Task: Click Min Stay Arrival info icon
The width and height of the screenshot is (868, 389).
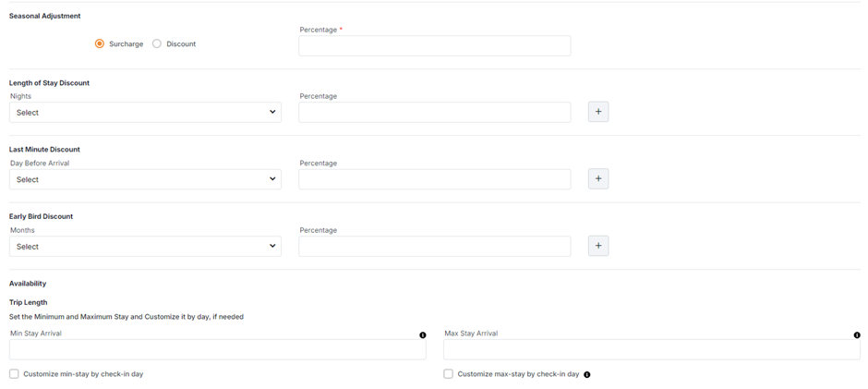Action: click(423, 335)
